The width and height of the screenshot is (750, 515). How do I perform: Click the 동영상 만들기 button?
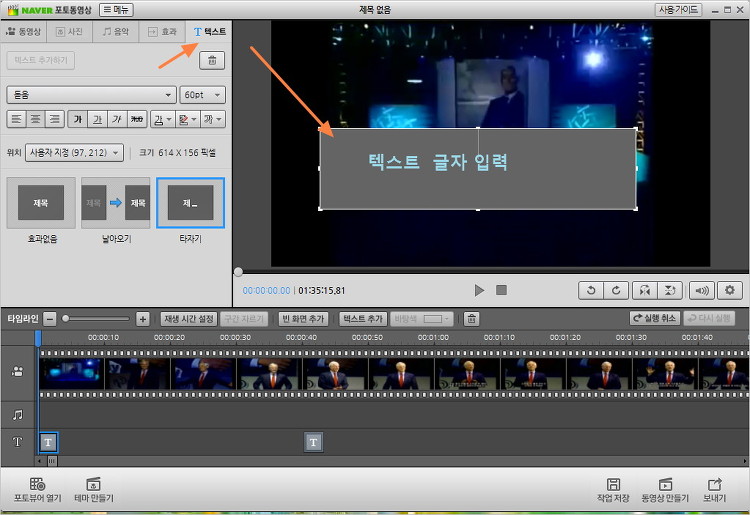665,489
